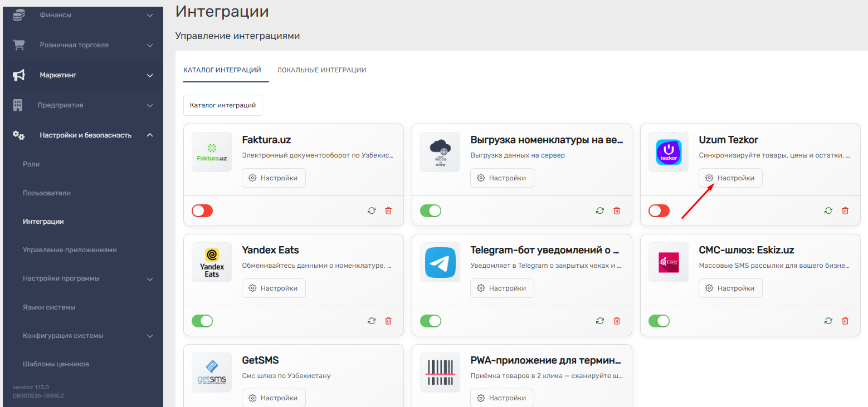Expand the Финансы menu section
868x407 pixels.
click(x=149, y=15)
